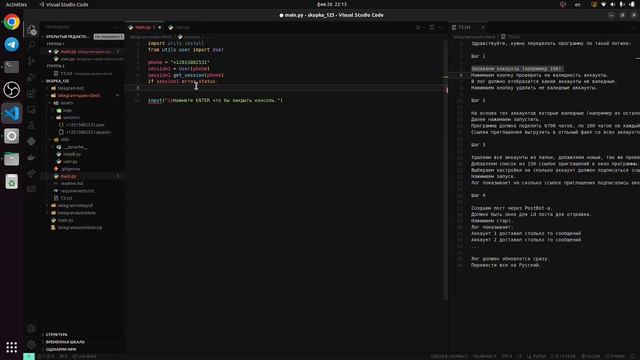Launch Telegram from the dock
The width and height of the screenshot is (640, 360).
[x=11, y=44]
